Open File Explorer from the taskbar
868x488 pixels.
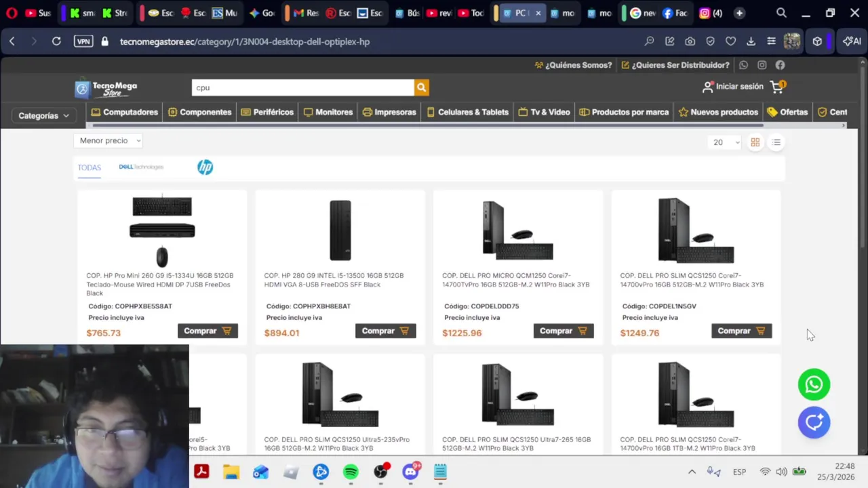[231, 472]
